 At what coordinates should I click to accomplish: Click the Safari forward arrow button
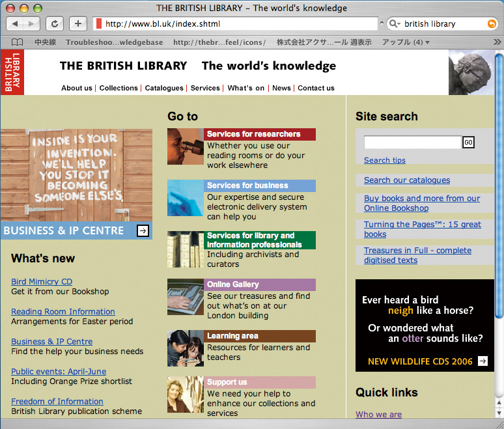(31, 24)
